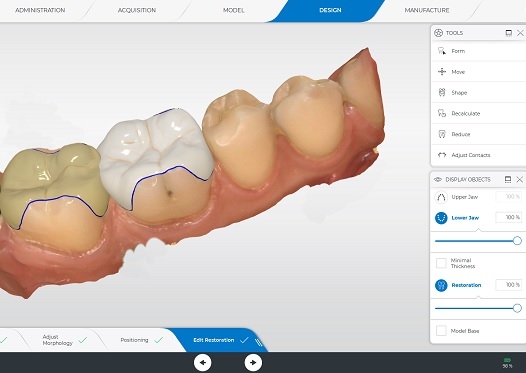Viewport: 526px width, 373px height.
Task: Go to the MODEL phase tab
Action: (233, 10)
